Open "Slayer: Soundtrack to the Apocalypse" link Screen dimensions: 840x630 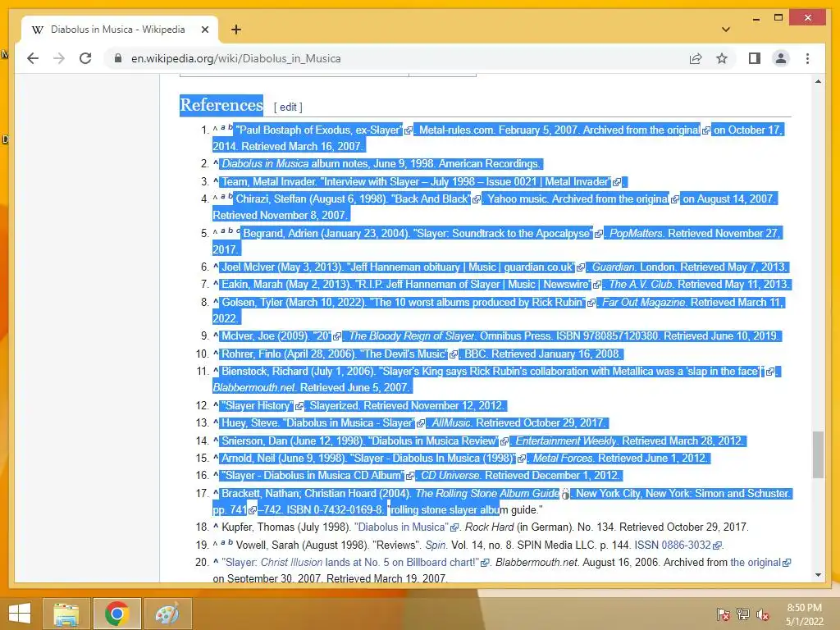click(x=504, y=234)
